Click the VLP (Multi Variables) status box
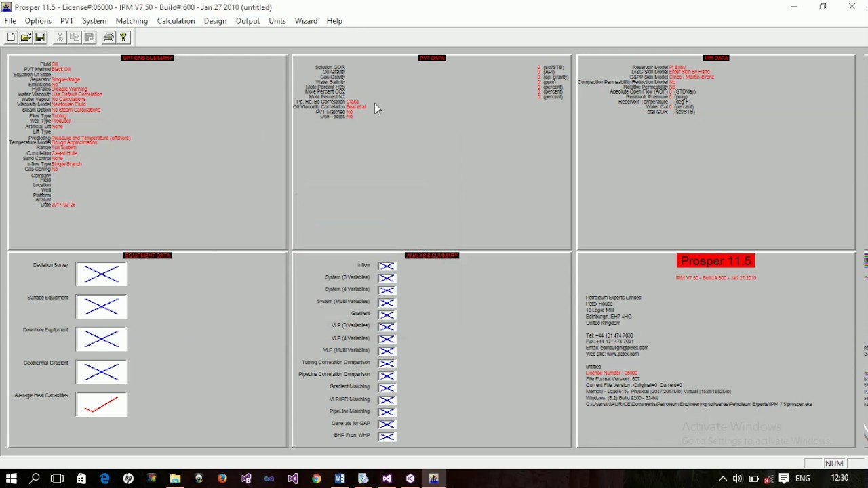 pos(387,351)
